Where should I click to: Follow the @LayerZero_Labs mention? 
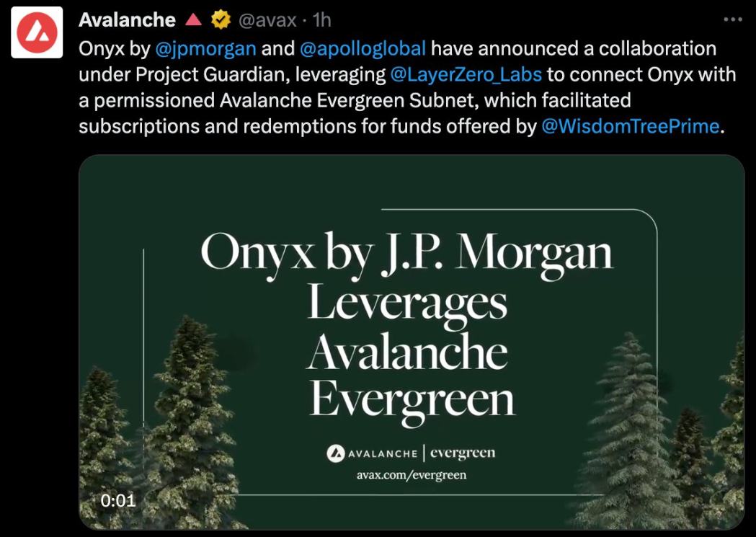pyautogui.click(x=466, y=75)
